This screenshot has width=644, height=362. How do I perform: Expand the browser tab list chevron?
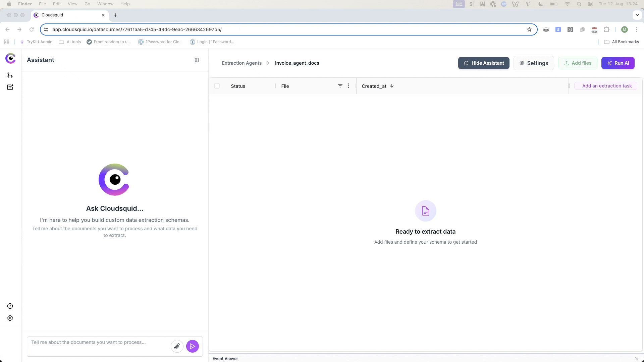(x=637, y=15)
